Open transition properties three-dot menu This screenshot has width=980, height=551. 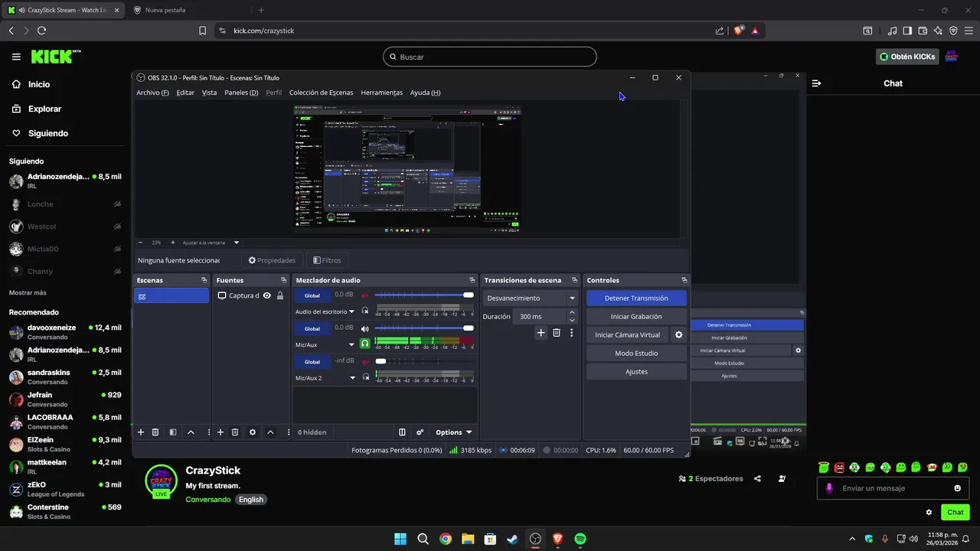(x=571, y=333)
